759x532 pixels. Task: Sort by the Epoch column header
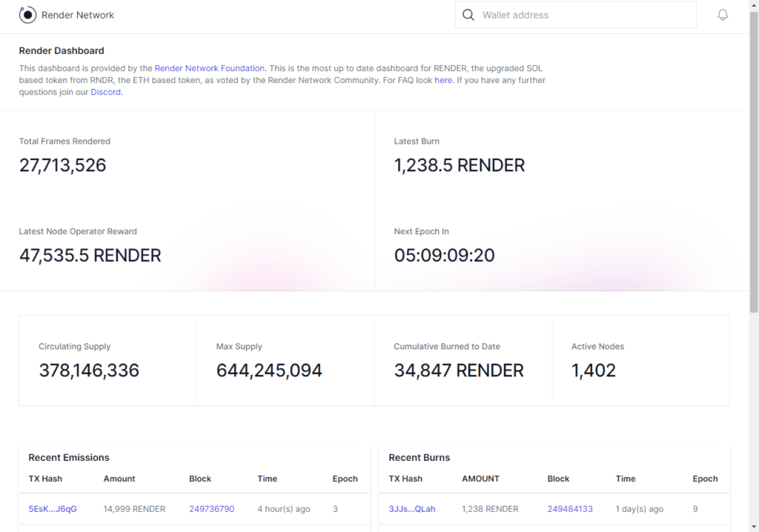345,479
